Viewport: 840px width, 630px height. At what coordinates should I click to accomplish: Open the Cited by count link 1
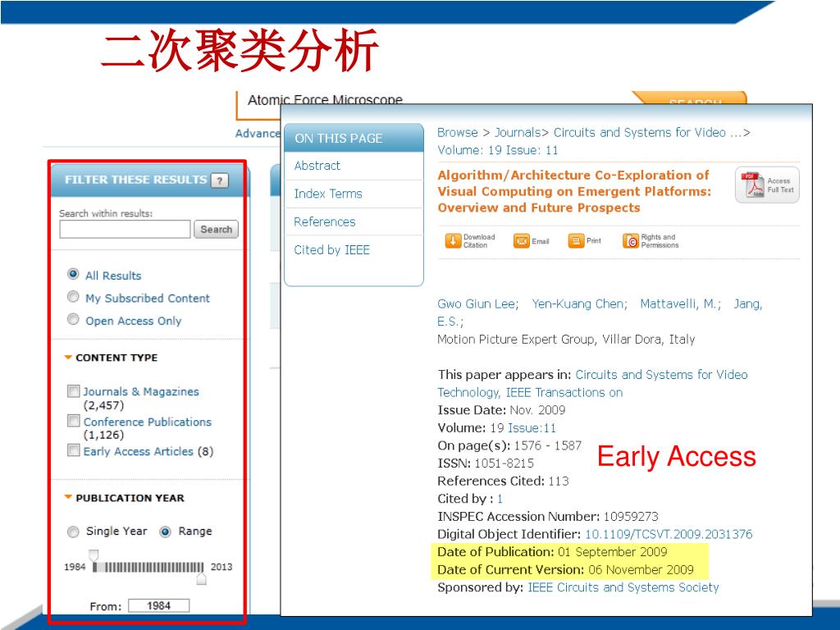click(500, 499)
